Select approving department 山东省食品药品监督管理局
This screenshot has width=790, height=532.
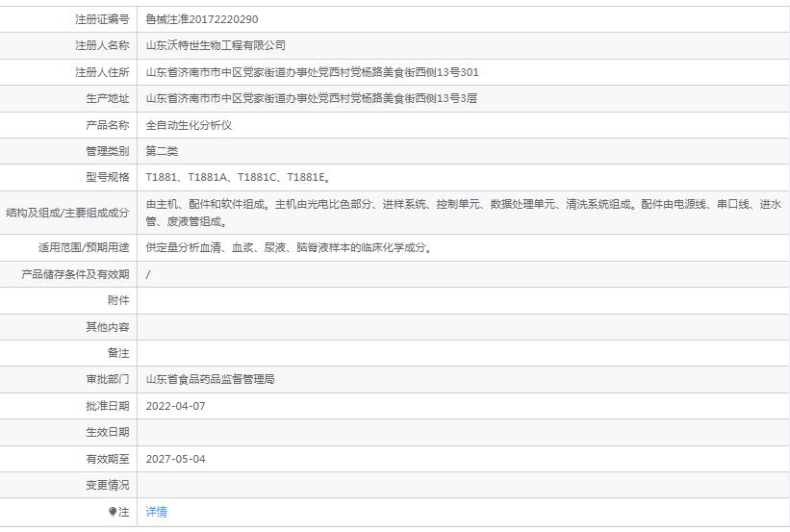(x=210, y=379)
